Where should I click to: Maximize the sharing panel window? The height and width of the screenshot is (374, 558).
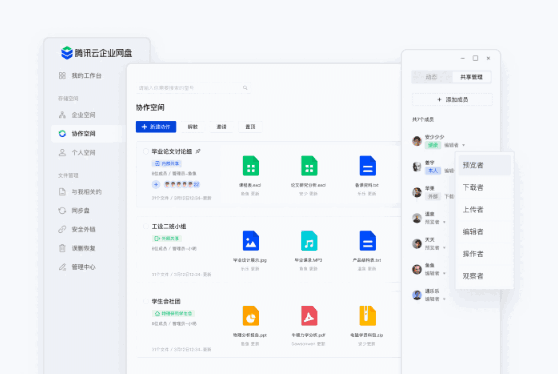tap(475, 58)
